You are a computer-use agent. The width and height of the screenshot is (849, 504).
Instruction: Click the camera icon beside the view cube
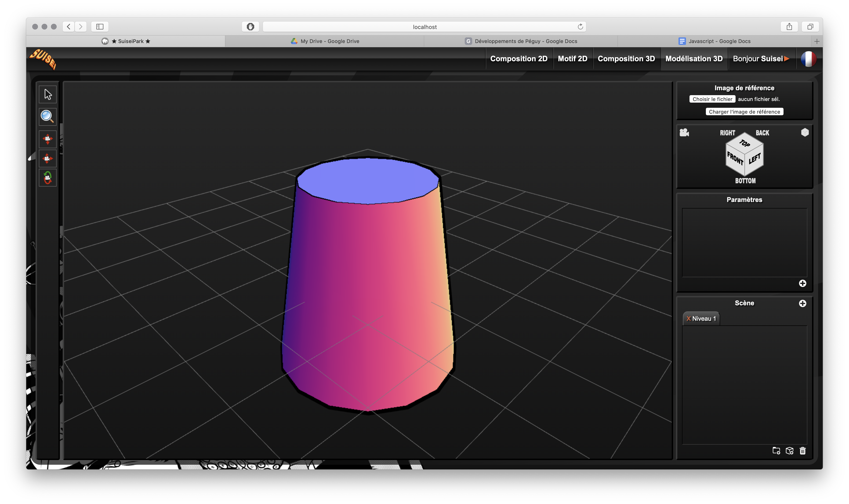[x=684, y=133]
